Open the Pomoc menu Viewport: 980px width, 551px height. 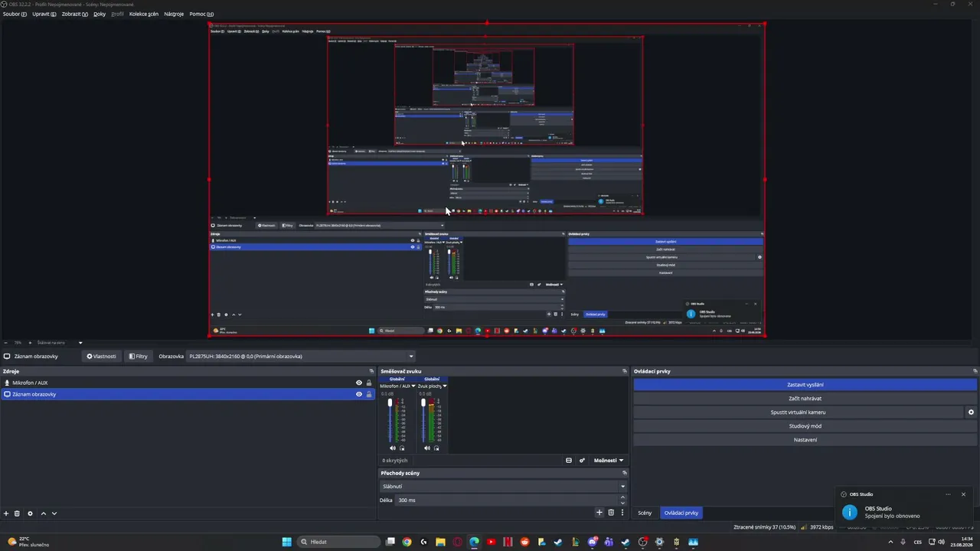coord(201,14)
